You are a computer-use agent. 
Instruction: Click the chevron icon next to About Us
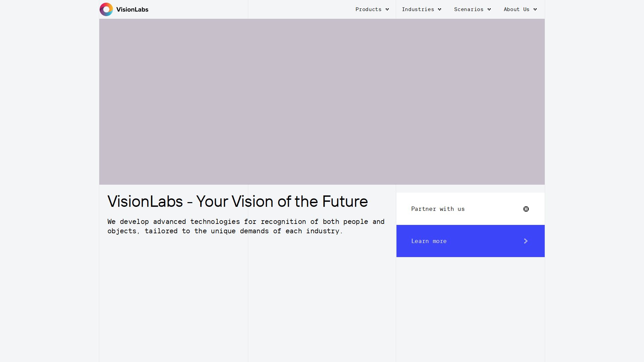[535, 9]
